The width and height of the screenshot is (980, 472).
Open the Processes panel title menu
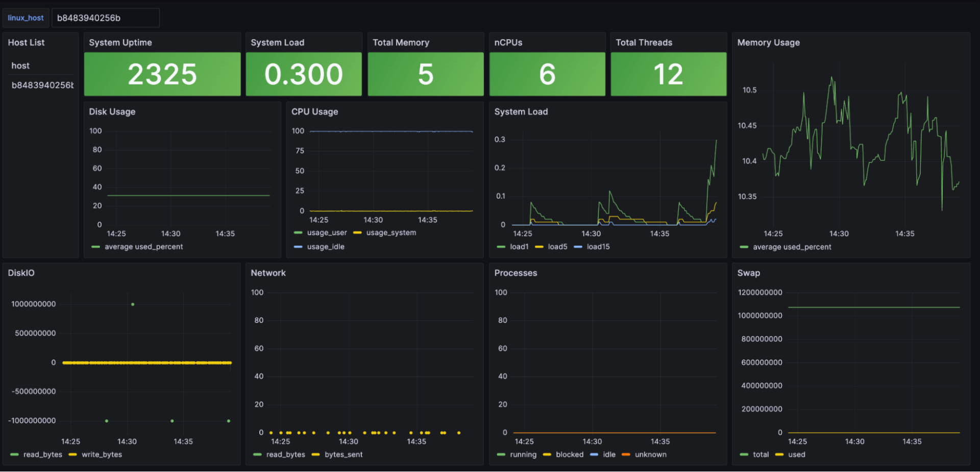(516, 273)
